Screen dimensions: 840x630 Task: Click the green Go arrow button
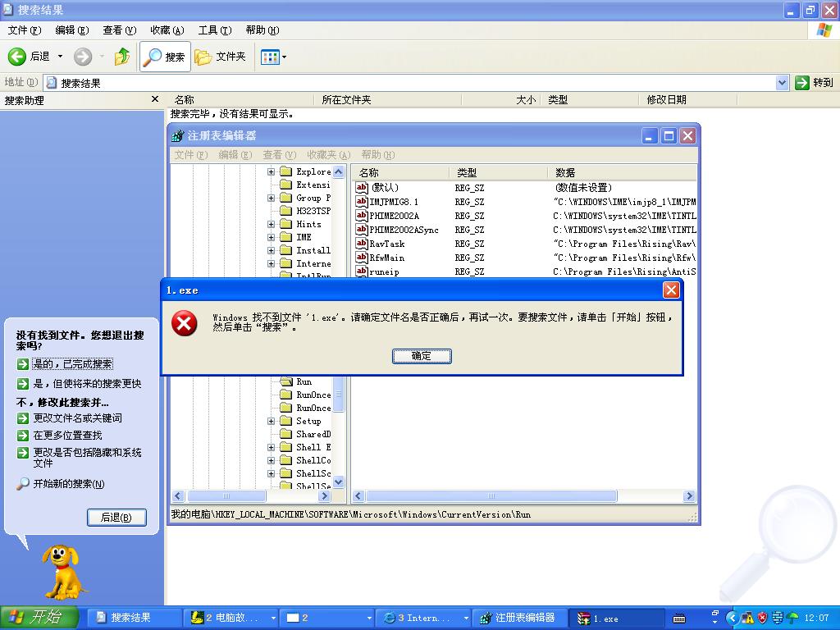click(x=802, y=83)
